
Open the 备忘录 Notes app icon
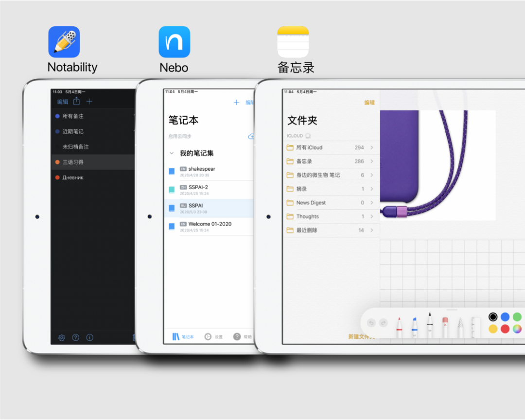click(293, 42)
